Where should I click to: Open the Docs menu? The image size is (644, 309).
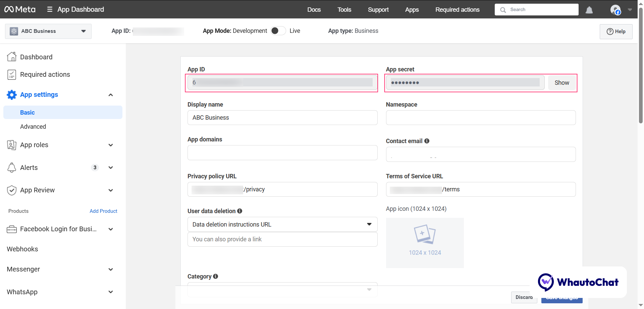click(314, 10)
